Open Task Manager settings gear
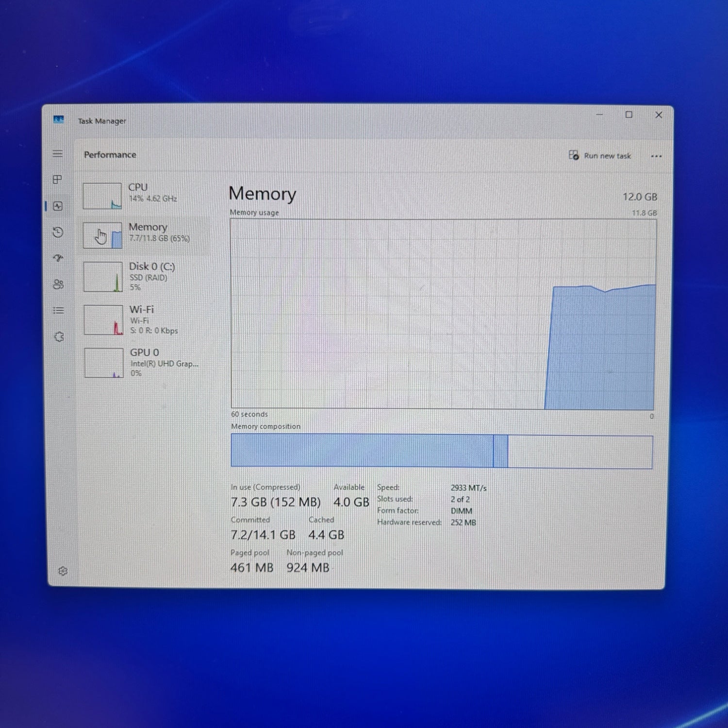This screenshot has width=728, height=728. (x=63, y=571)
